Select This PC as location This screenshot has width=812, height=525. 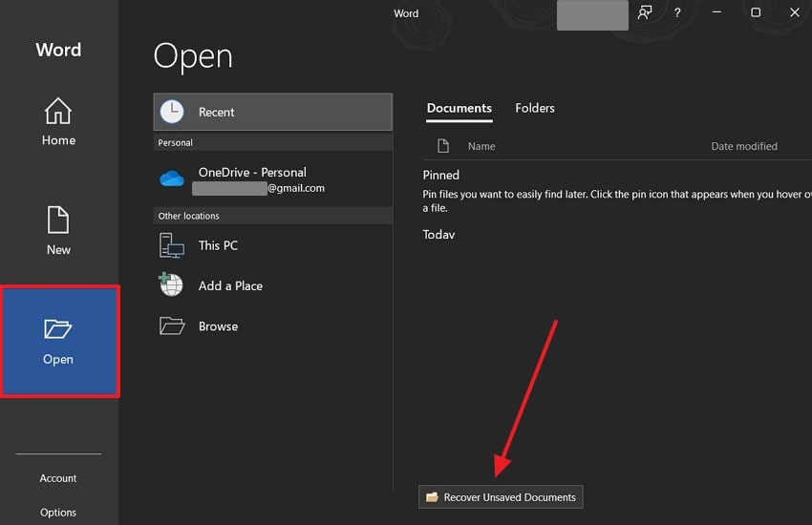[273, 245]
